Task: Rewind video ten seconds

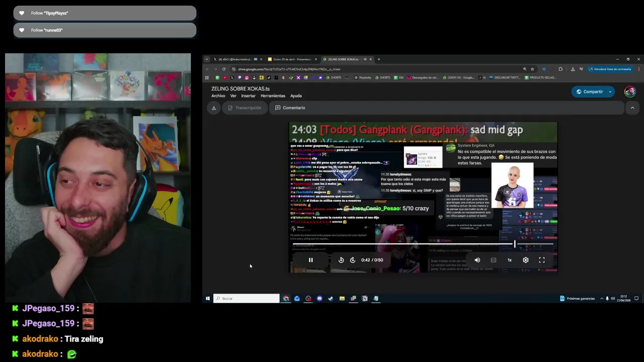Action: click(x=341, y=260)
